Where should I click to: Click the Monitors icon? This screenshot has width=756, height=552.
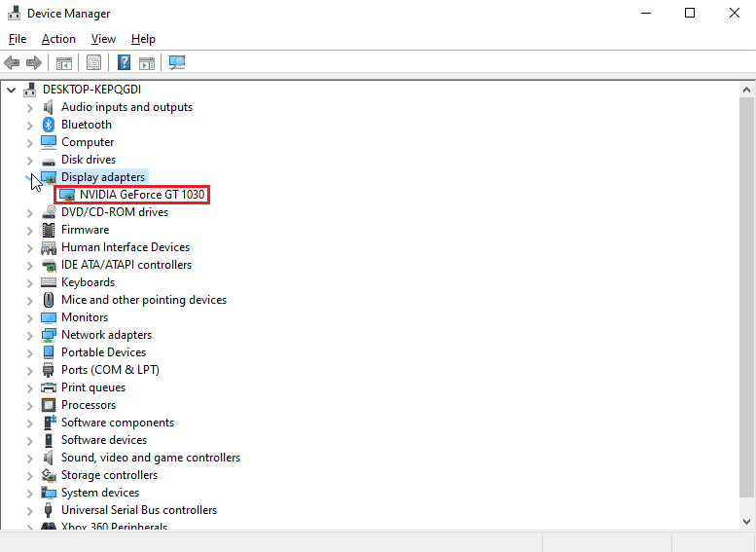49,317
